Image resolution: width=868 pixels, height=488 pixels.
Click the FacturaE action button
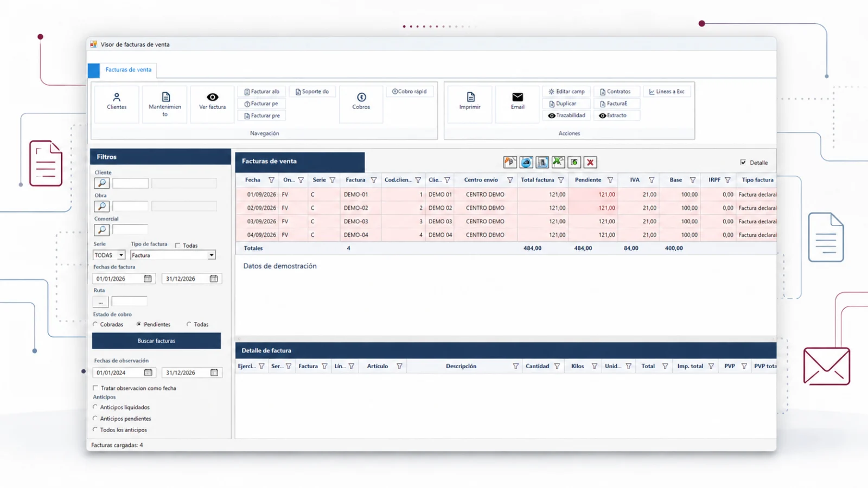click(617, 104)
